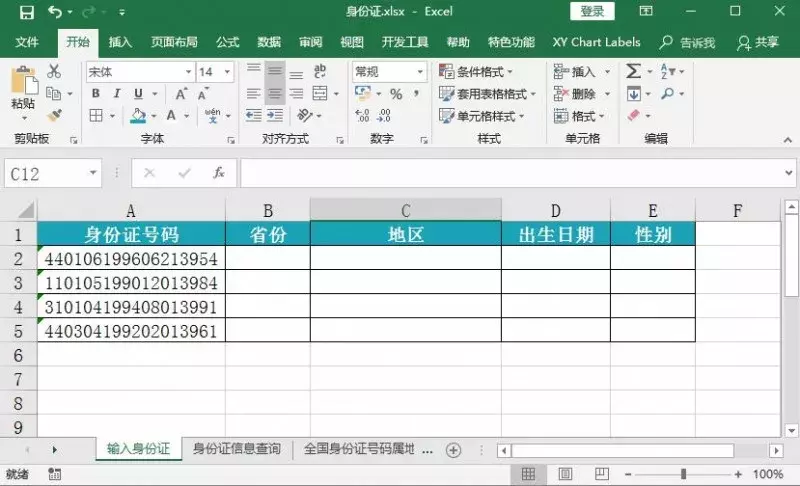Click the Merge and Center icon
Screen dimensions: 800x486
coord(320,93)
